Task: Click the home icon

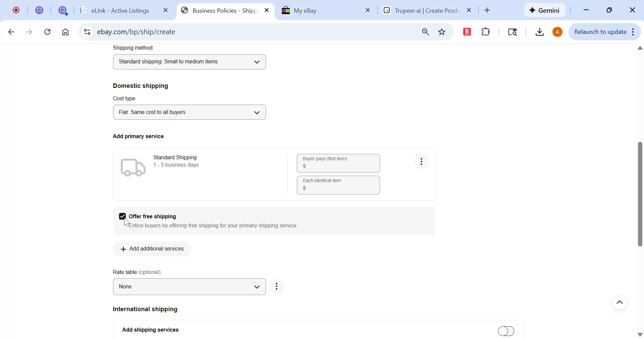Action: (x=65, y=32)
